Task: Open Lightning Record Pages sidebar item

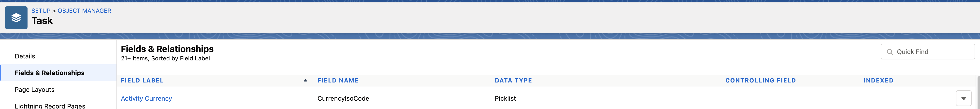Action: [50, 106]
